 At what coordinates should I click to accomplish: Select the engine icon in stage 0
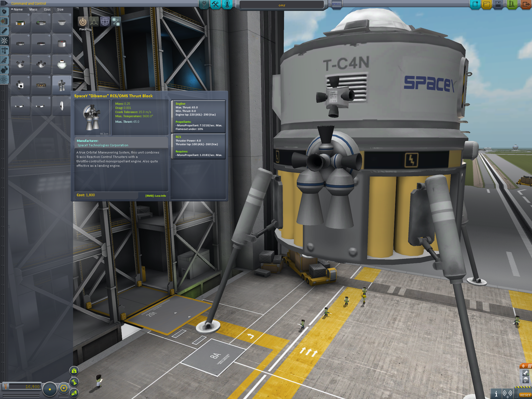(525, 373)
